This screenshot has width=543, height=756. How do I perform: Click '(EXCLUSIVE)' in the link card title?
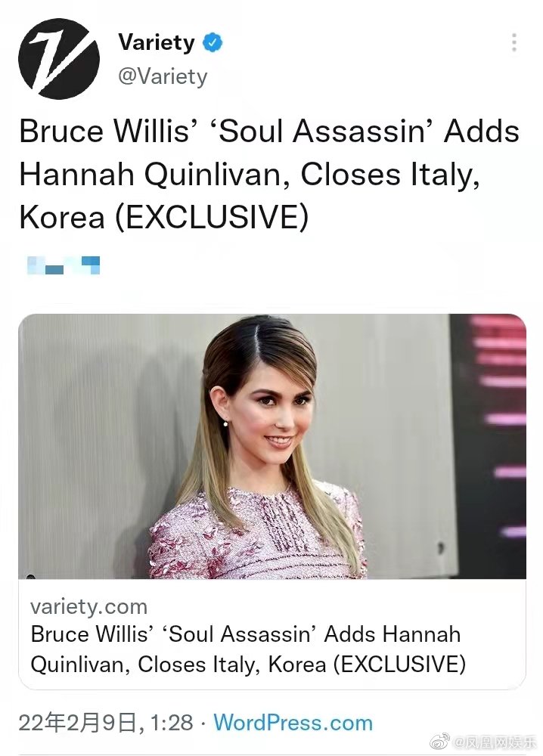tap(400, 665)
